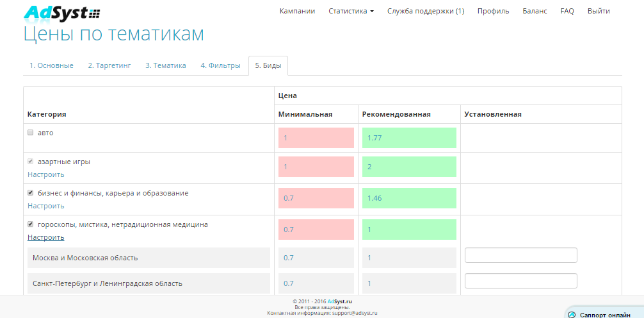Enable the авто category checkbox
This screenshot has width=644, height=318.
coord(30,133)
